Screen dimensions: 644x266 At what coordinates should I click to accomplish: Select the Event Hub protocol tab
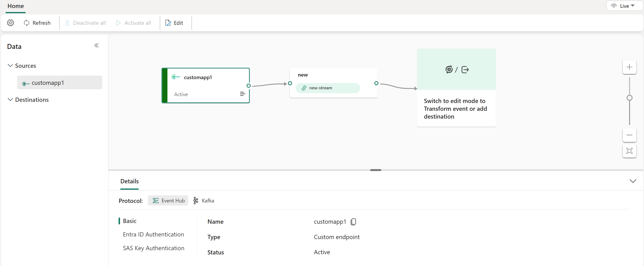[x=168, y=200]
